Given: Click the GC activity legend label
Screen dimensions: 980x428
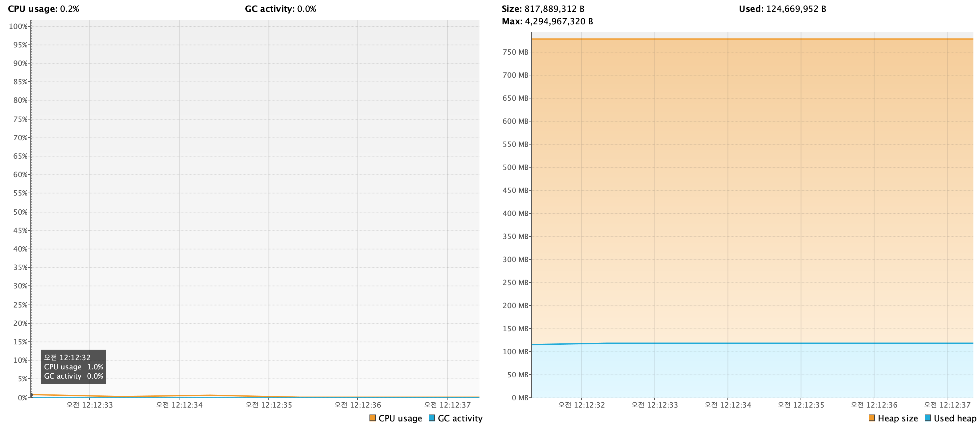Looking at the screenshot, I should click(460, 418).
